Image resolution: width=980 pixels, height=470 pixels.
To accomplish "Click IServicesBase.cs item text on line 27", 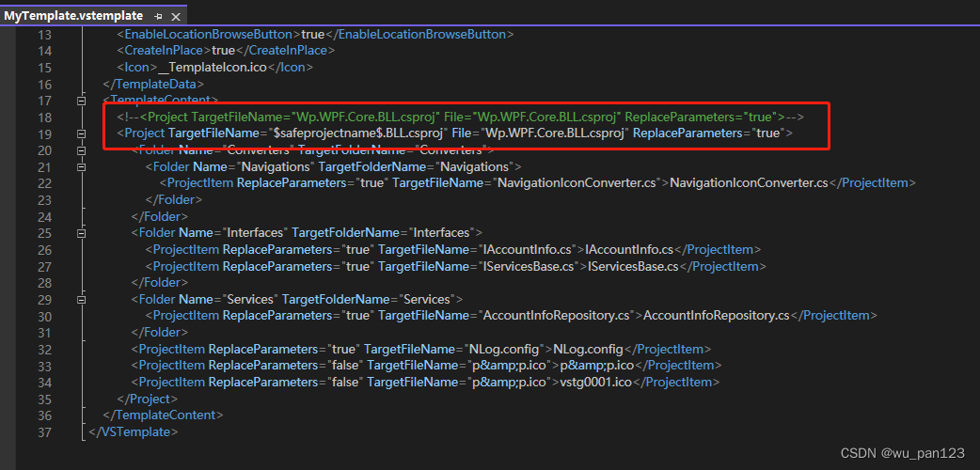I will tap(632, 266).
